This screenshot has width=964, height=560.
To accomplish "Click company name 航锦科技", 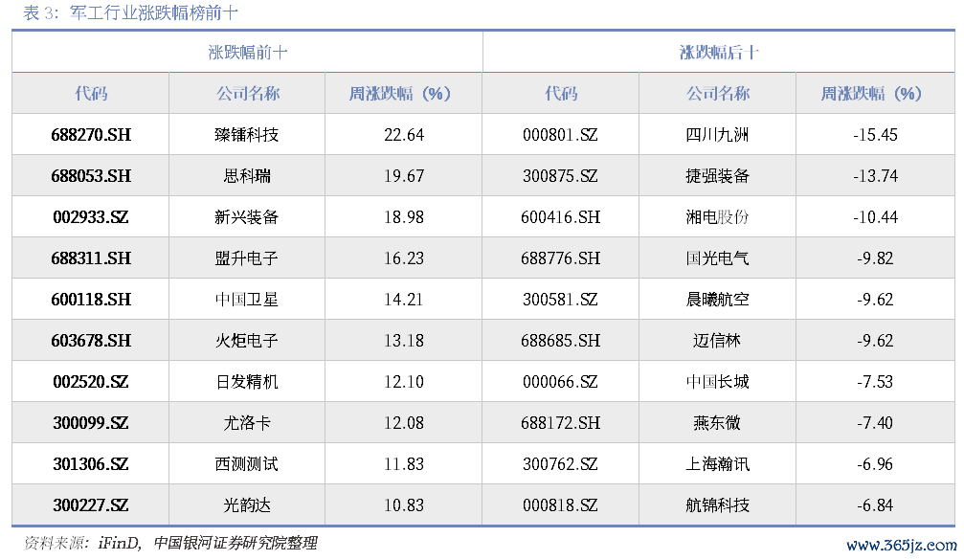I will click(717, 505).
